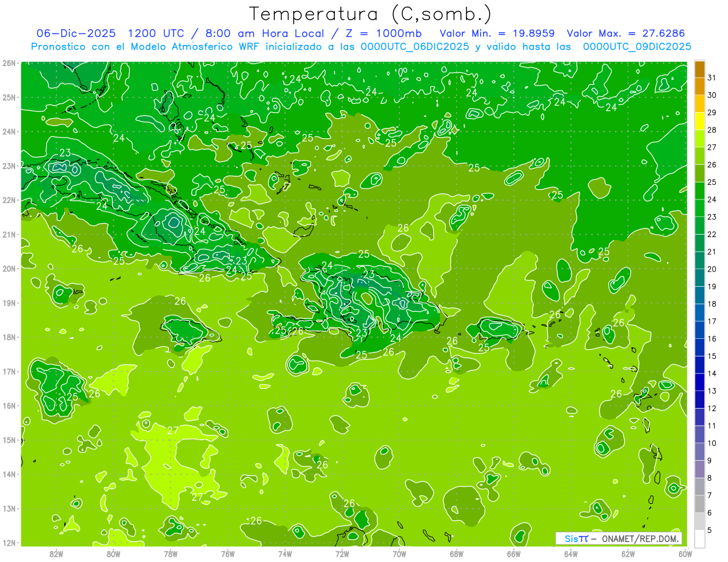Click the royal blue swatch between 15 and 16
The image size is (728, 562).
(699, 347)
